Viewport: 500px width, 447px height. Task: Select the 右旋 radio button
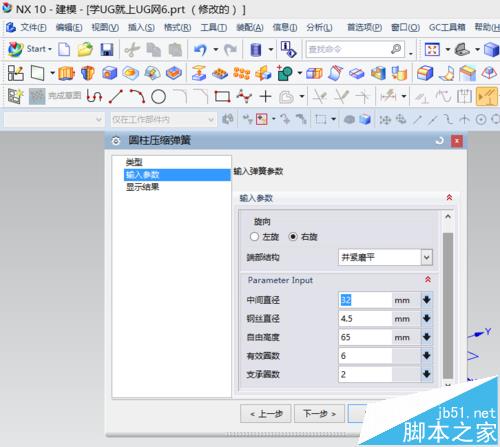point(293,237)
